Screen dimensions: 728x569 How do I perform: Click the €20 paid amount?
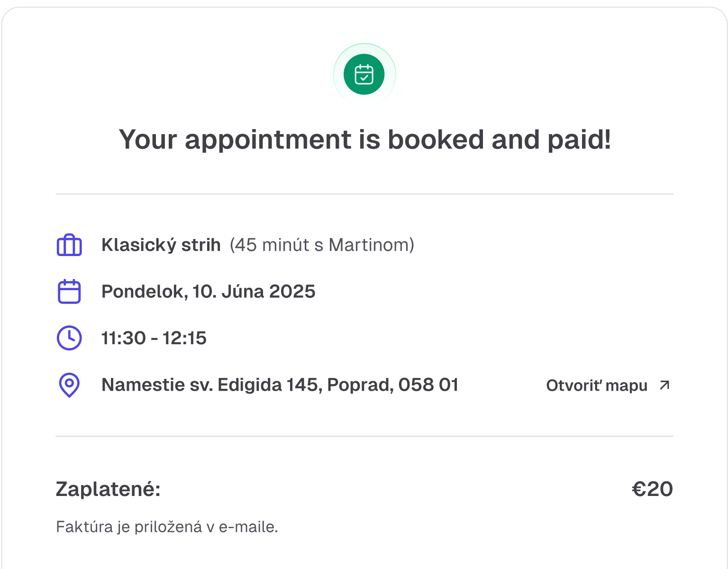(x=652, y=489)
